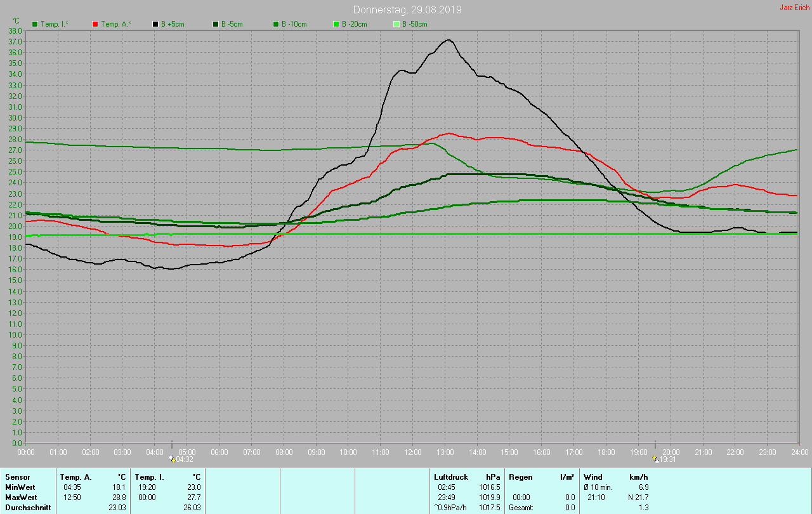The image size is (812, 514).
Task: Click the Temp. I.* legend color square
Action: [35, 24]
